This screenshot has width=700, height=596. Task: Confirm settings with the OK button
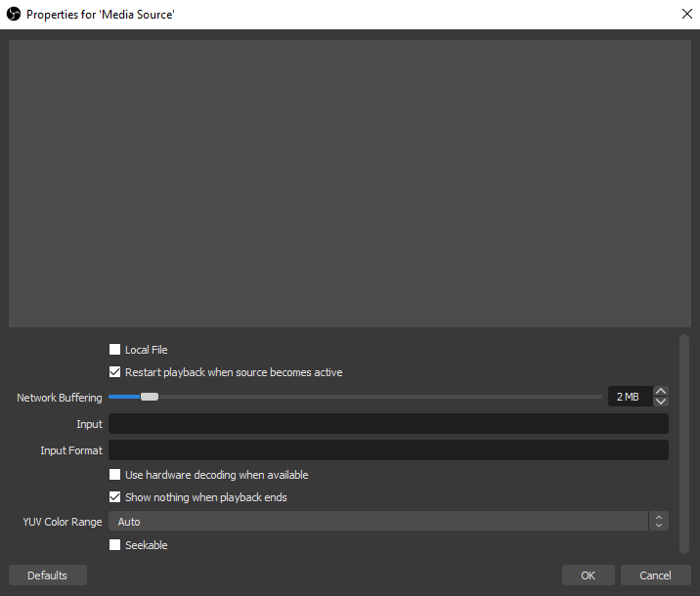pyautogui.click(x=588, y=575)
